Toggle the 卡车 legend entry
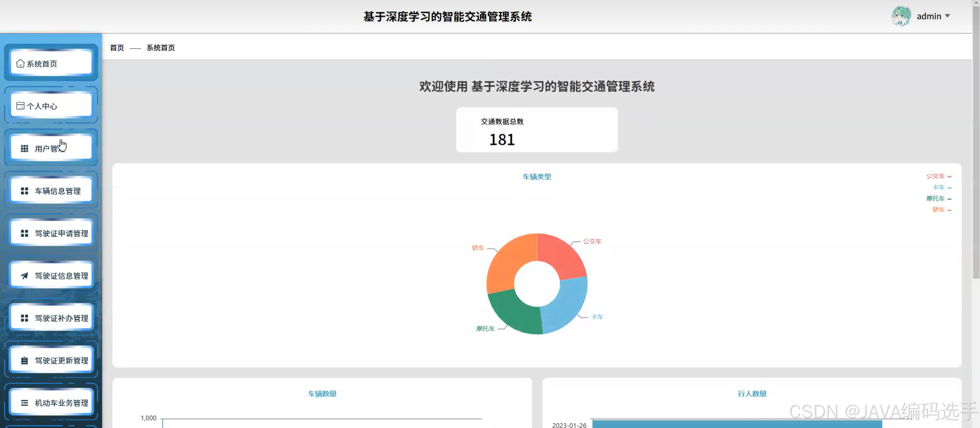This screenshot has width=980, height=428. click(x=942, y=187)
